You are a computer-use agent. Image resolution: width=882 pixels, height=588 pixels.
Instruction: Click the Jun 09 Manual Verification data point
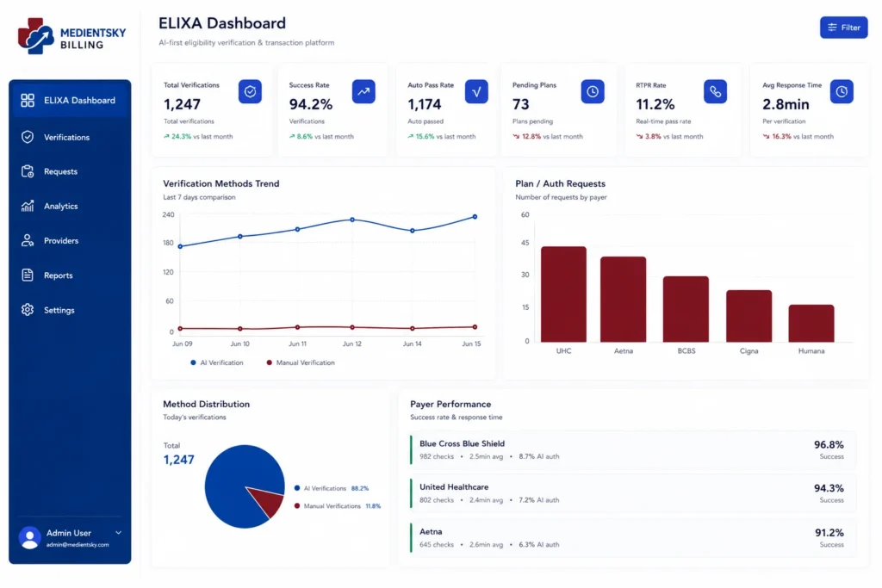[x=180, y=328]
